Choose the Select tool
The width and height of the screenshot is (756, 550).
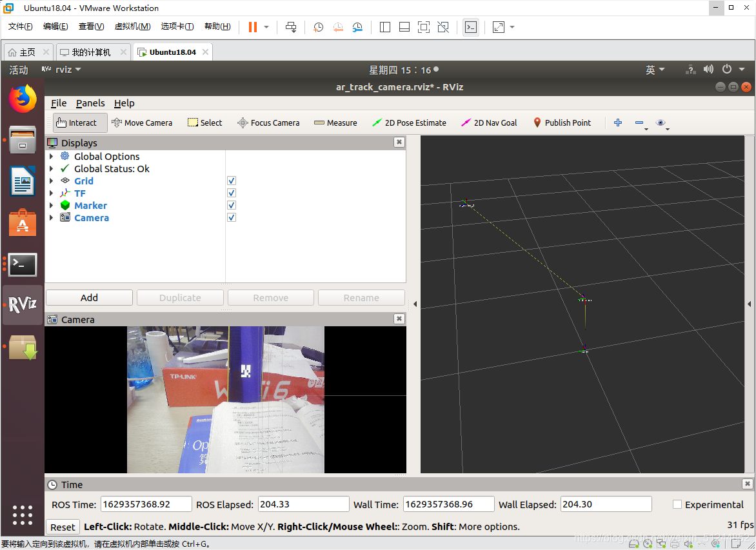click(205, 123)
